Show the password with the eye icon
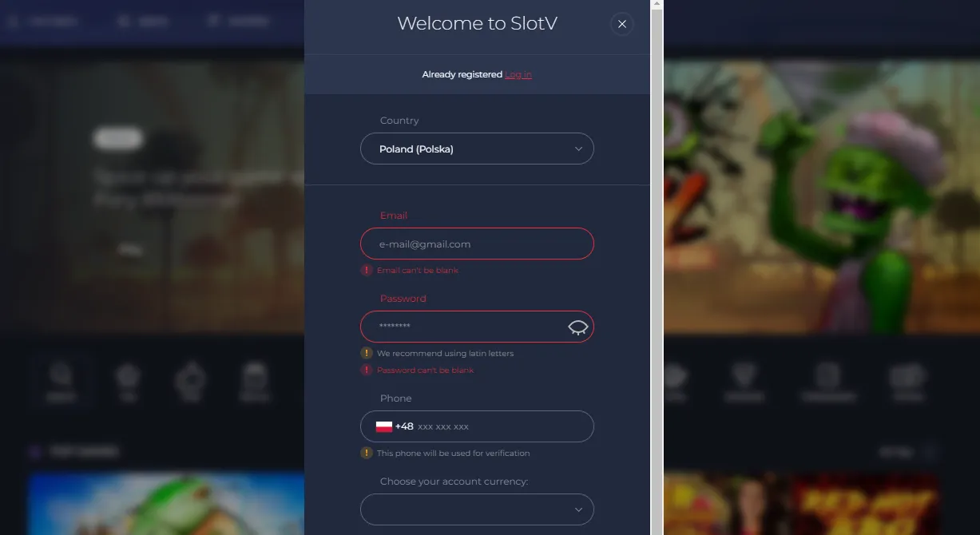The image size is (980, 535). (x=578, y=327)
